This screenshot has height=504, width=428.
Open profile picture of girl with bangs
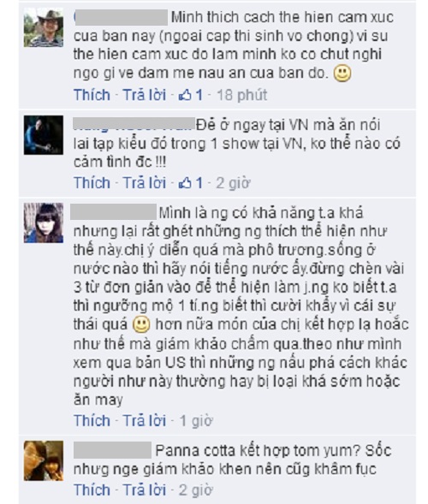44,222
